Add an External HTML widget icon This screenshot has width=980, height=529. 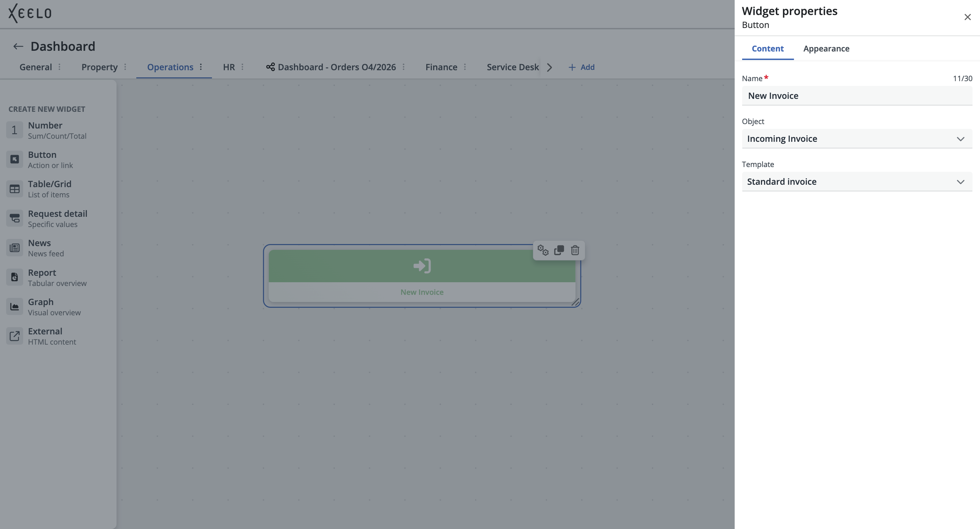click(x=14, y=336)
